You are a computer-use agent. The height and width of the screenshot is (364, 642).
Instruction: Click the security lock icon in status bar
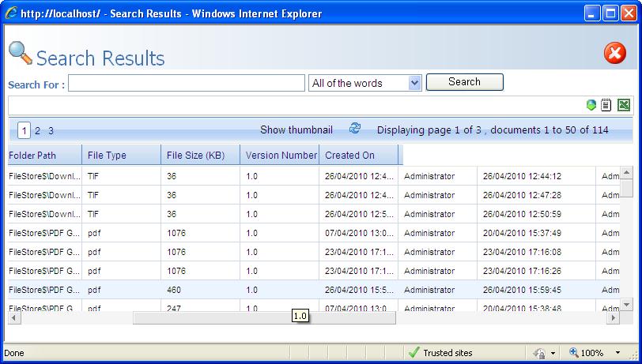pyautogui.click(x=539, y=353)
